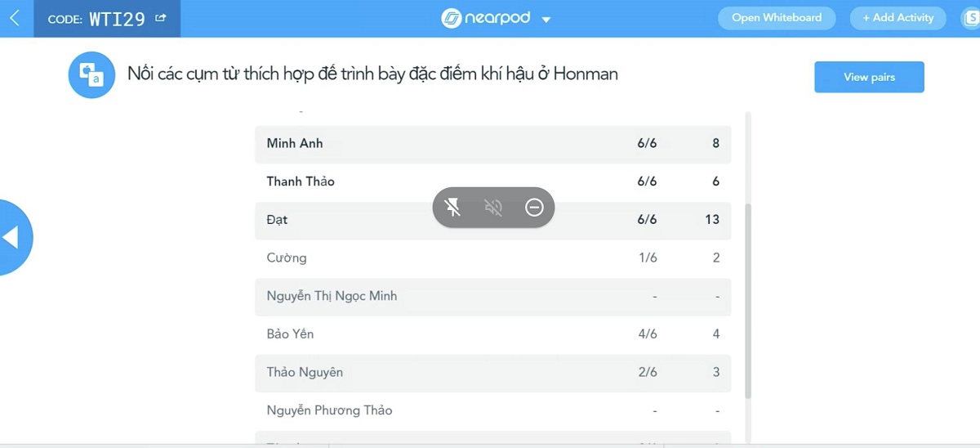Screen dimensions: 980x448
Task: Share the lesson code WTI29
Action: point(160,18)
